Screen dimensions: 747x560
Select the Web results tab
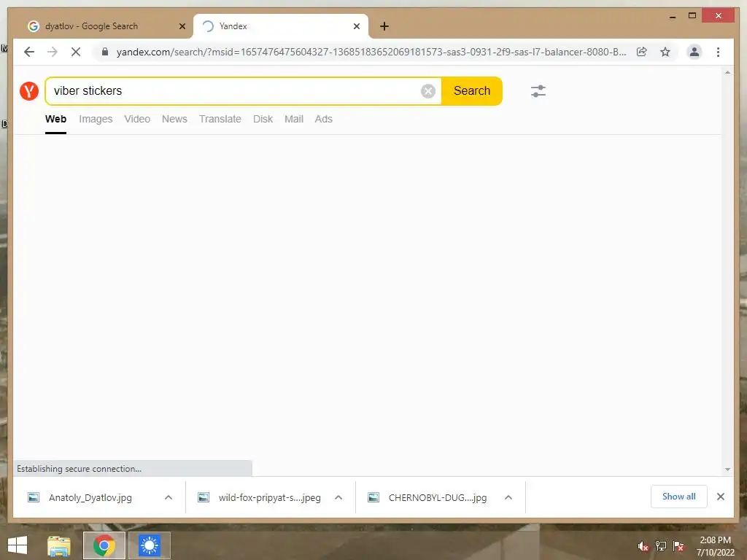(x=55, y=119)
